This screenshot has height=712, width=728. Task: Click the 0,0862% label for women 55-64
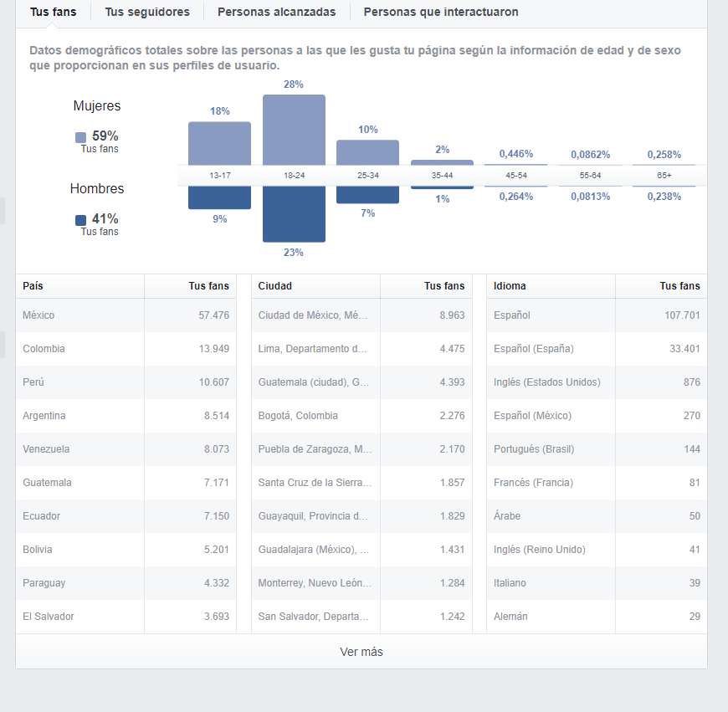590,155
